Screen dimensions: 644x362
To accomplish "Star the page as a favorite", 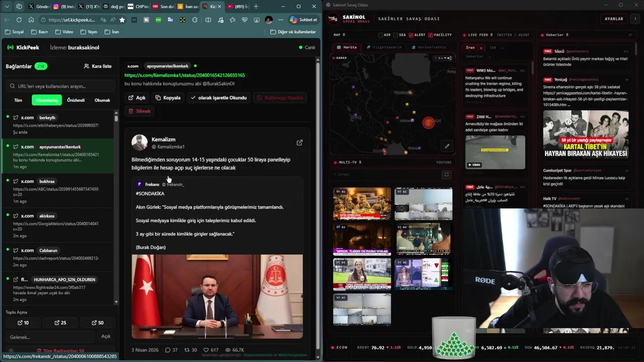I will coord(122,20).
